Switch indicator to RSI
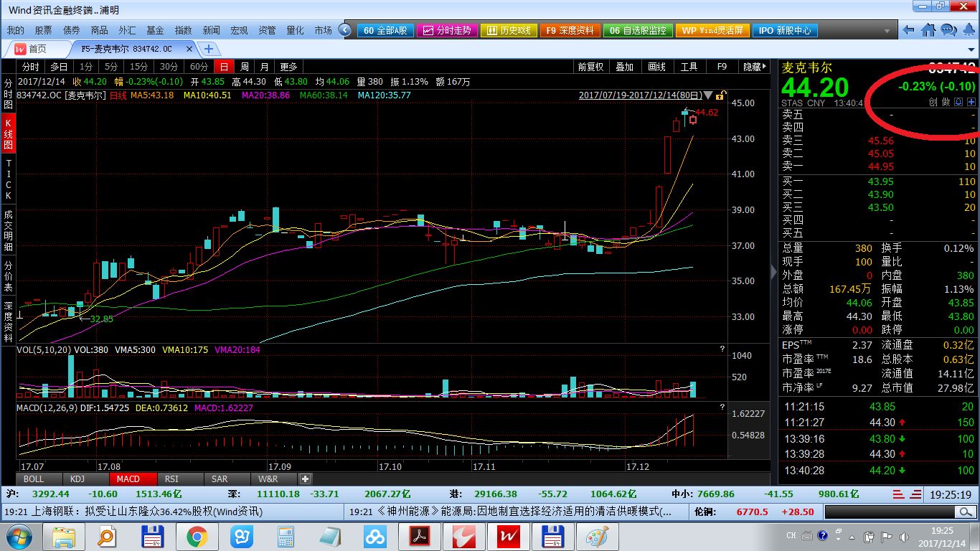Viewport: 980px width, 551px height. (x=171, y=479)
